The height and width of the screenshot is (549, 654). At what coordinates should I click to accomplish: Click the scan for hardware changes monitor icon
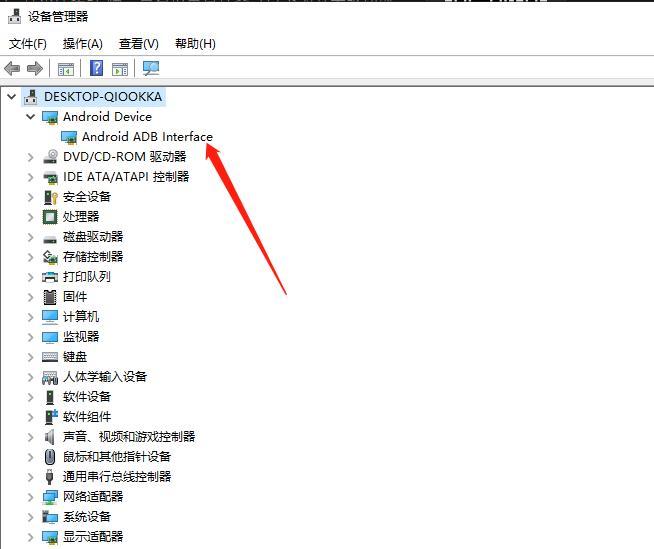coord(151,68)
